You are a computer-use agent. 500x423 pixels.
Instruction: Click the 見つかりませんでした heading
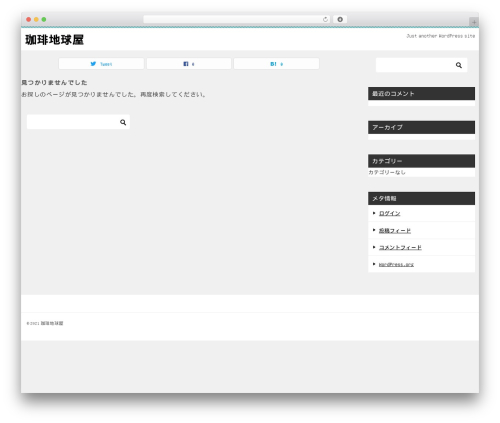pyautogui.click(x=54, y=82)
